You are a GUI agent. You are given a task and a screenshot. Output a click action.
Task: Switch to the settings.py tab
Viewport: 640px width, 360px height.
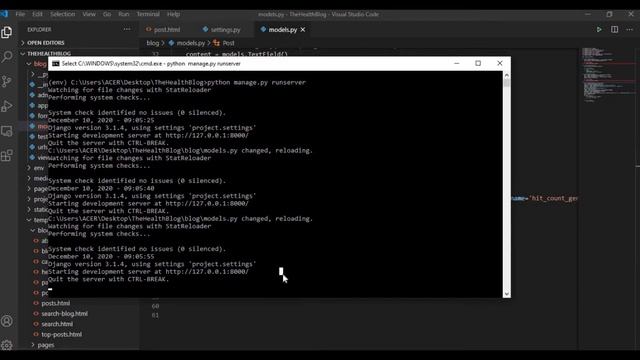[225, 30]
